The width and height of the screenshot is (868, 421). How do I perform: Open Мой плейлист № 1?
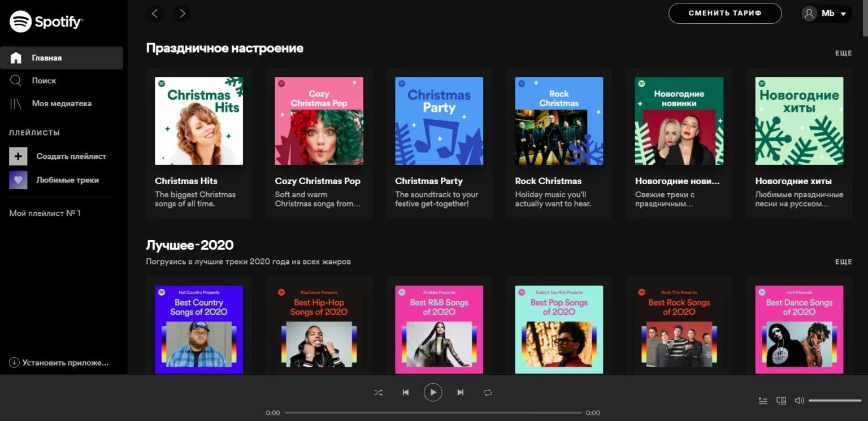[x=45, y=213]
